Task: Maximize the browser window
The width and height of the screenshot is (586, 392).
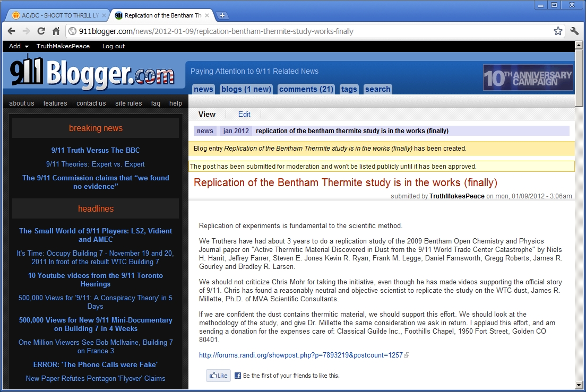Action: (554, 5)
